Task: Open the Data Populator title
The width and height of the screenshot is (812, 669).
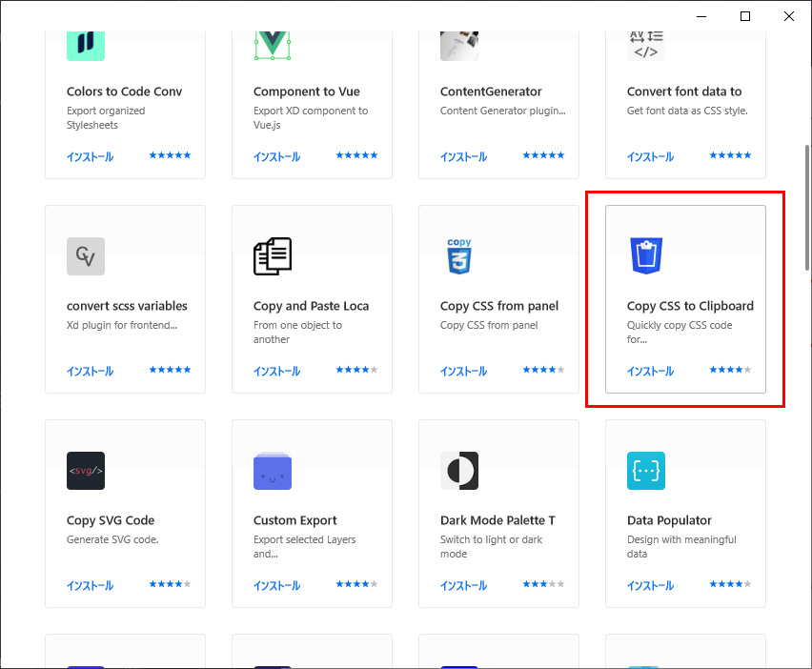Action: tap(669, 520)
